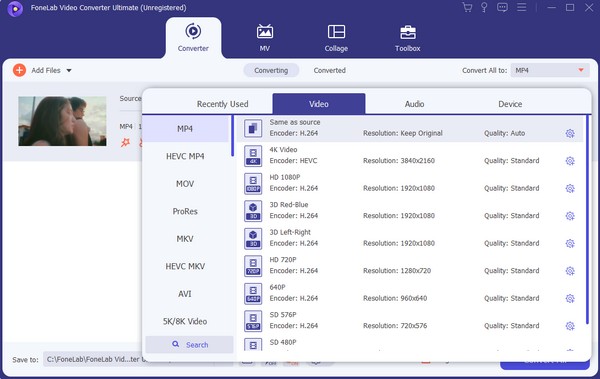Image resolution: width=600 pixels, height=379 pixels.
Task: Open settings gear for SD 576P
Action: pyautogui.click(x=570, y=326)
